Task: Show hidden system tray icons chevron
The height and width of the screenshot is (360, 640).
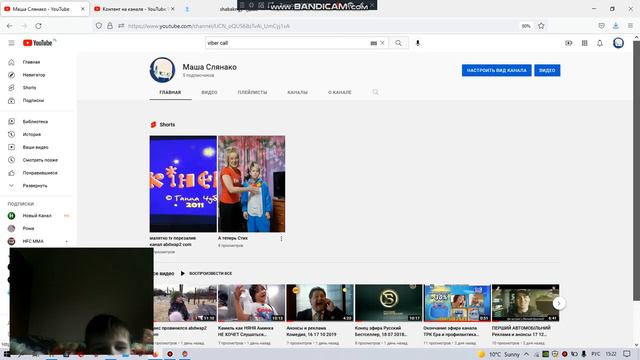Action: pos(527,354)
